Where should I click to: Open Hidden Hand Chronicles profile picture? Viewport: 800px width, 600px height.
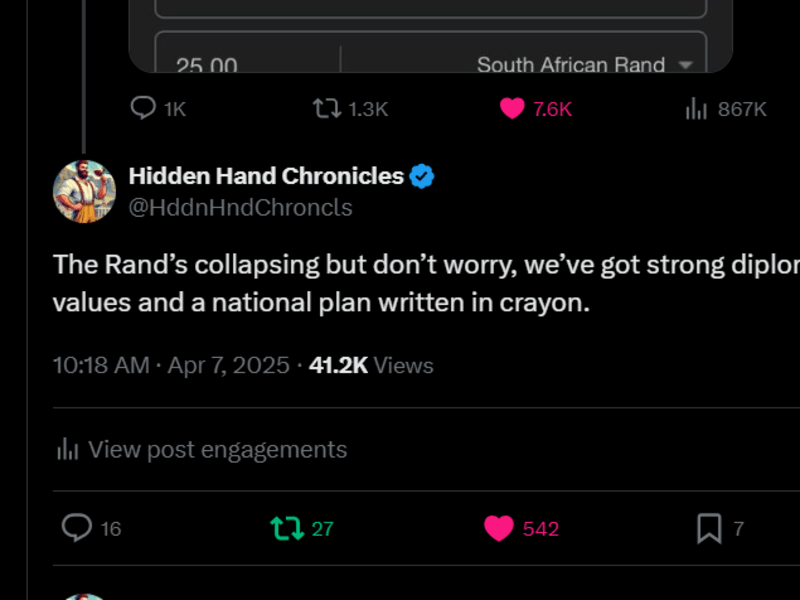(x=84, y=191)
